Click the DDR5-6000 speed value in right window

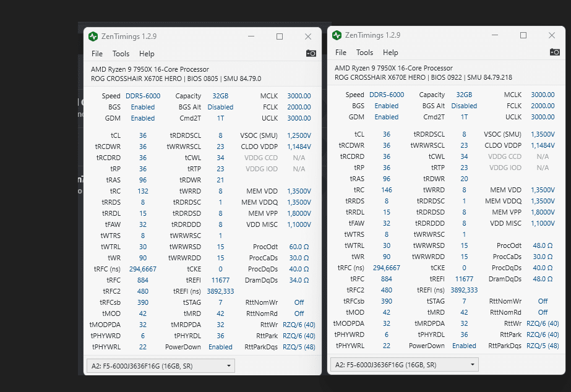pyautogui.click(x=387, y=95)
